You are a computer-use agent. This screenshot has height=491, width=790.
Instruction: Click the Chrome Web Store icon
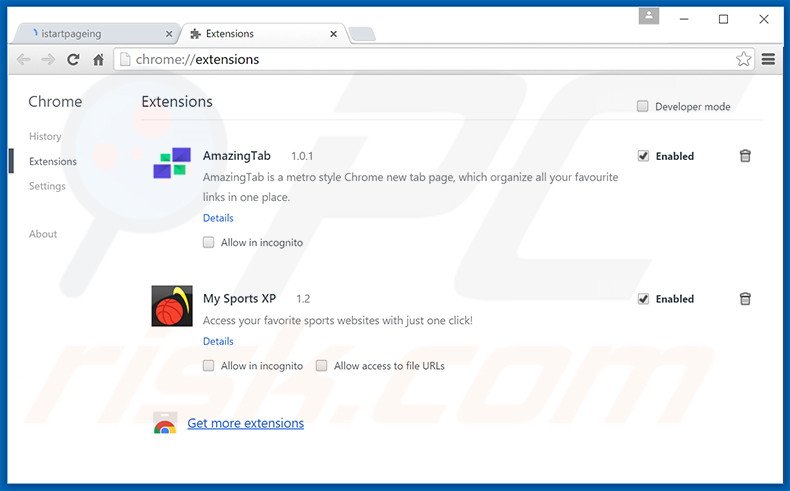pyautogui.click(x=165, y=423)
